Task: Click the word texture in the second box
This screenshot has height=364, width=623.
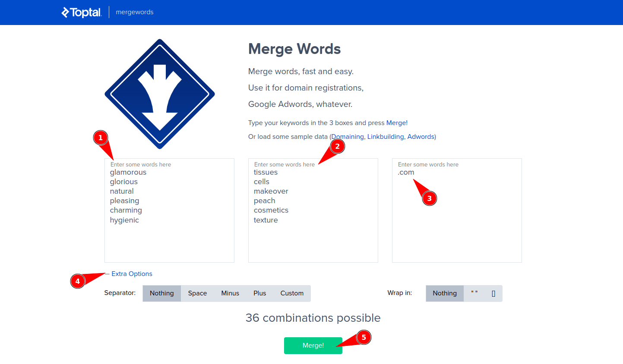Action: (x=266, y=220)
